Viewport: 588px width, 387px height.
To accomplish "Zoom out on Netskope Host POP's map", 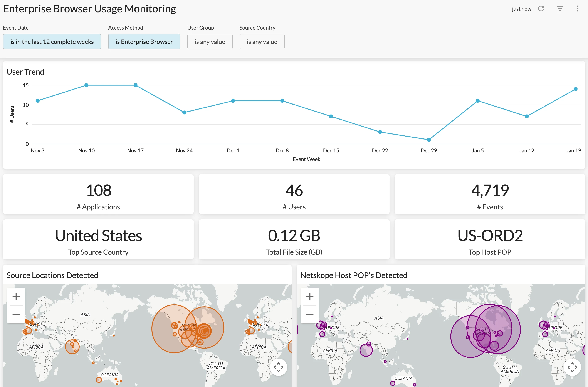I will tap(310, 314).
